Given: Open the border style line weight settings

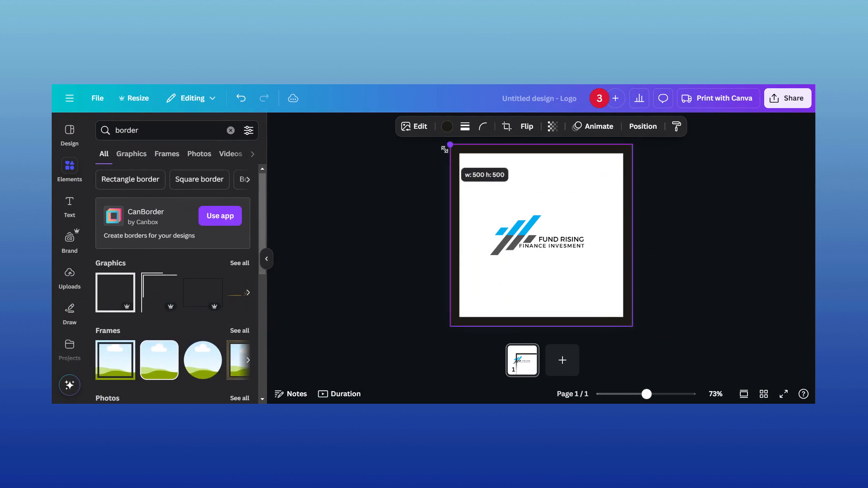Looking at the screenshot, I should click(x=465, y=126).
